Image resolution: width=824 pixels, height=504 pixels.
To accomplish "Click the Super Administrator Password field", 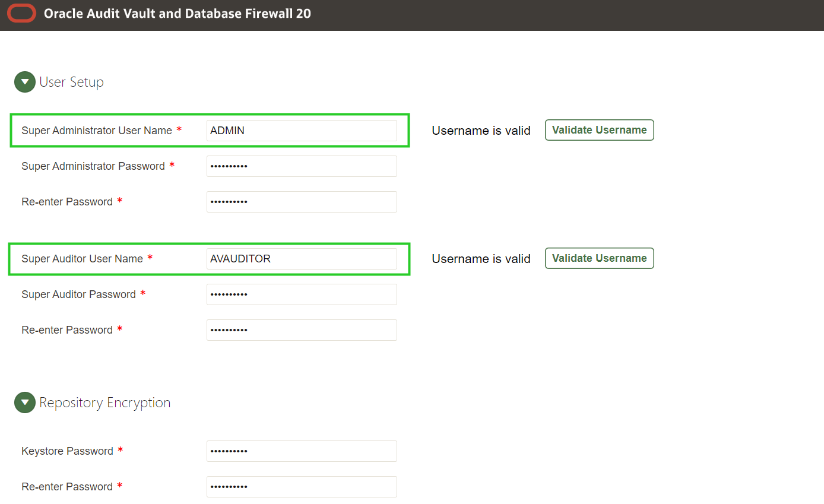I will tap(302, 166).
